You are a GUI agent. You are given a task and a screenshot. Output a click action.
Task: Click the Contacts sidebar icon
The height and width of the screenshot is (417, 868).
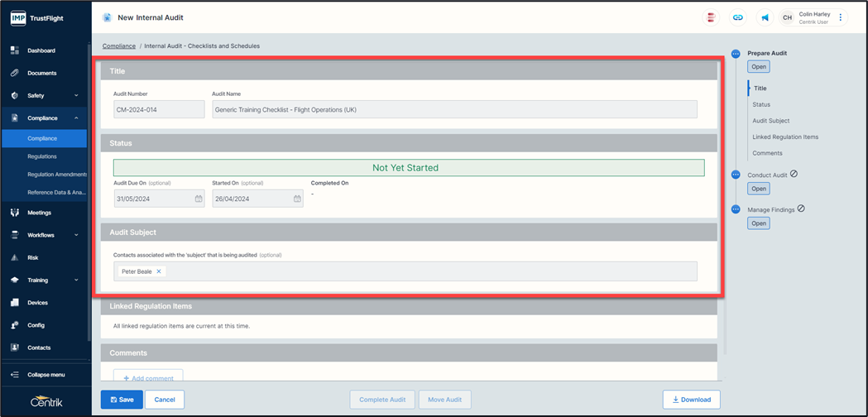coord(15,347)
